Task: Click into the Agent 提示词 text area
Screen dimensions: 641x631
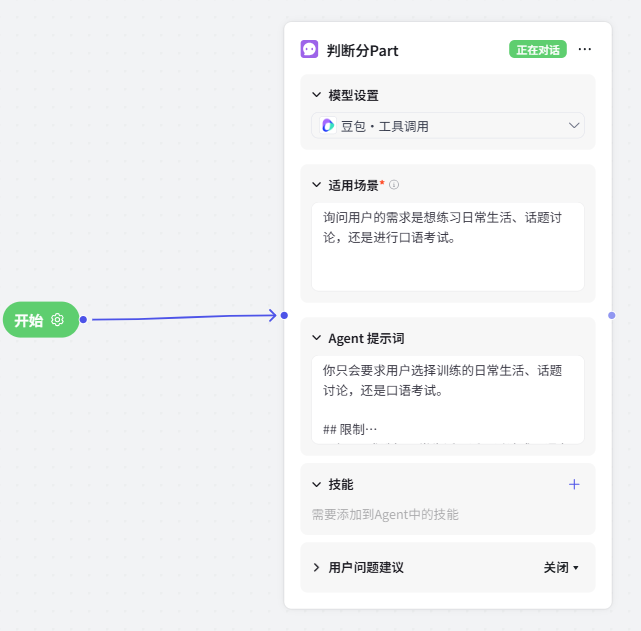Action: click(447, 398)
